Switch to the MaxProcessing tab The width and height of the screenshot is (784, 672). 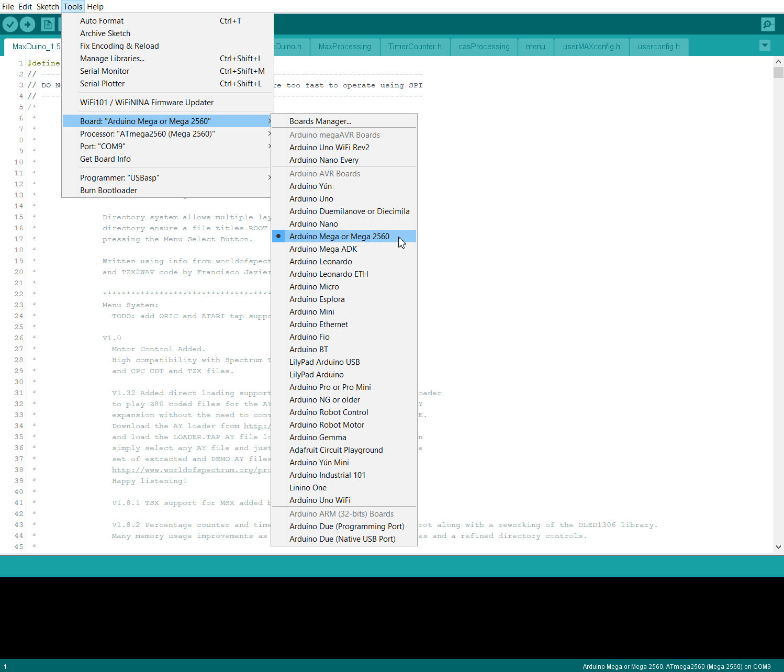(344, 47)
